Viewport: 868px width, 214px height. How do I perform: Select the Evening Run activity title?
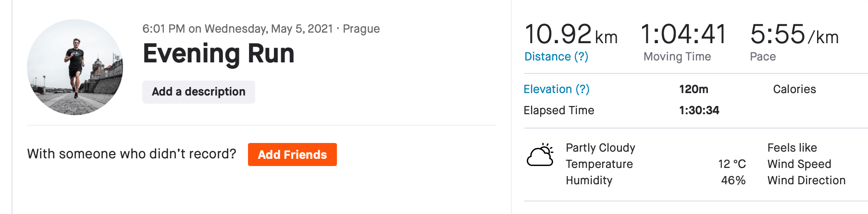[x=219, y=53]
